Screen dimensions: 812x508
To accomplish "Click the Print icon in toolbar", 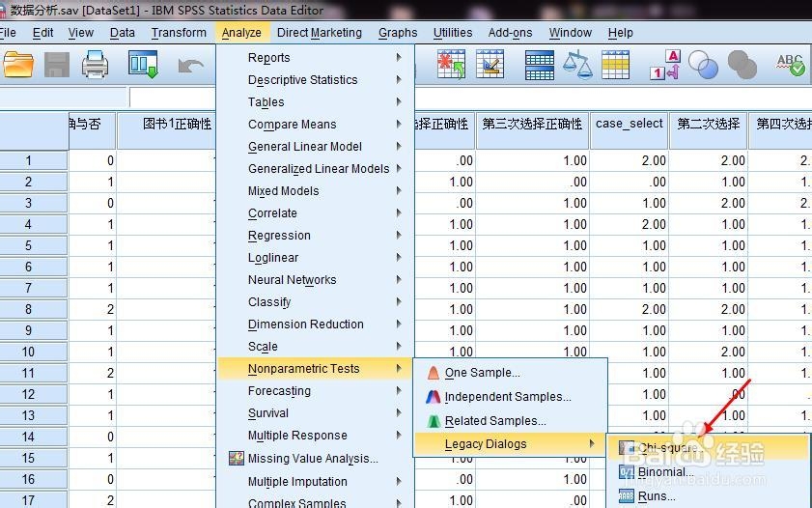I will point(95,65).
